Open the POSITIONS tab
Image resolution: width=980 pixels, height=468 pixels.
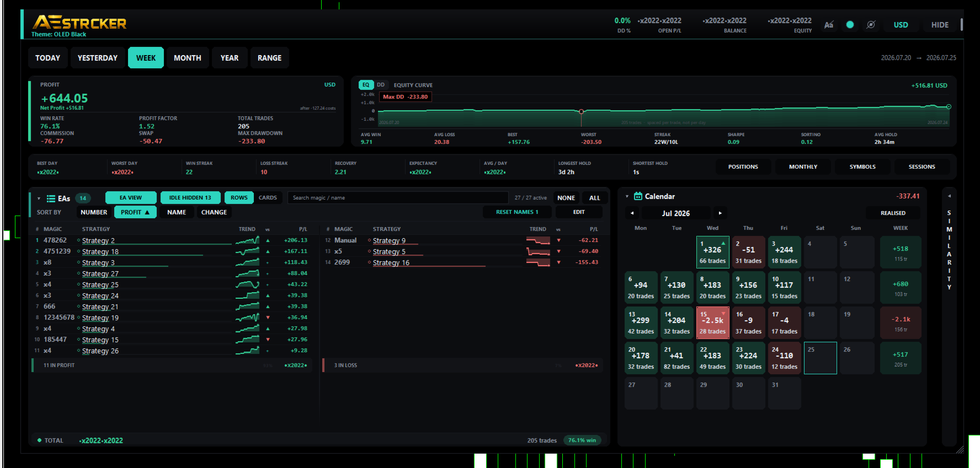[743, 166]
